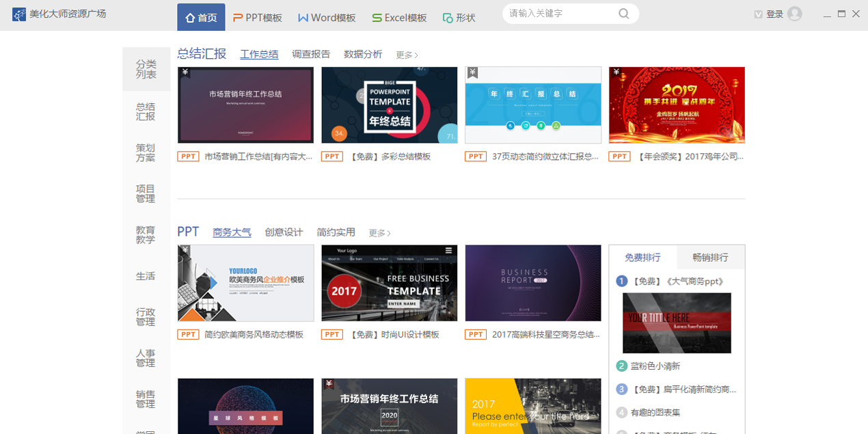
Task: Click rank number 1 badge icon
Action: pyautogui.click(x=621, y=281)
